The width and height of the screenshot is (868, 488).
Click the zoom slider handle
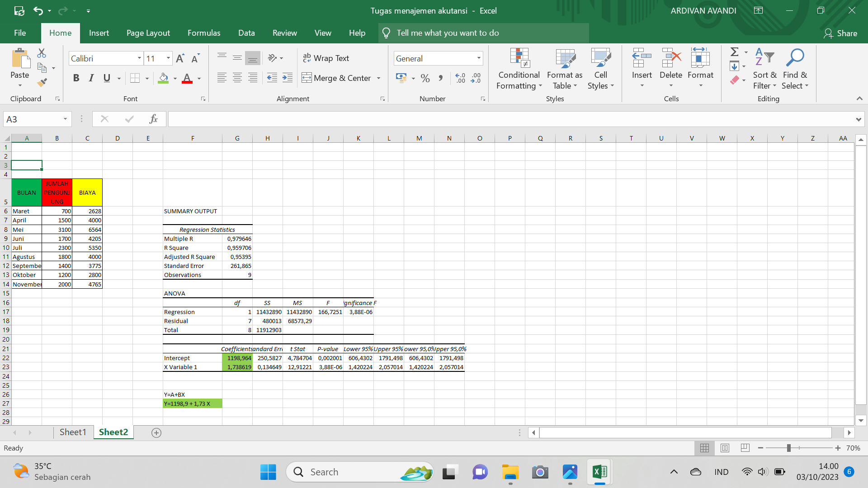(788, 448)
